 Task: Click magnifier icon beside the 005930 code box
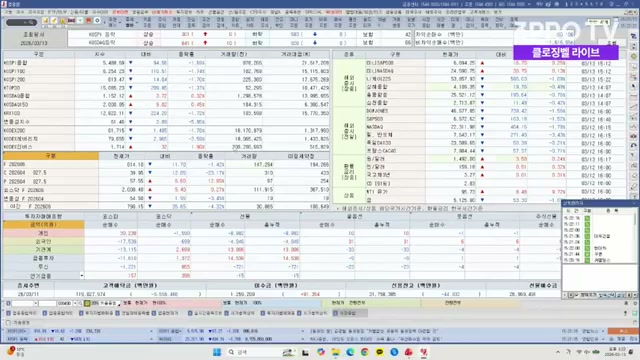pos(80,304)
